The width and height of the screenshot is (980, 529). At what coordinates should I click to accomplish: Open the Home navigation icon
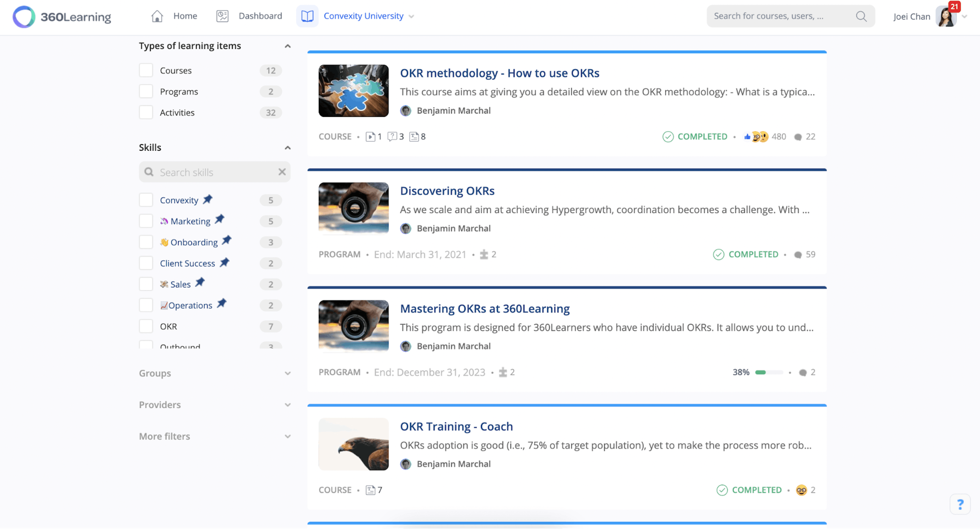click(157, 16)
